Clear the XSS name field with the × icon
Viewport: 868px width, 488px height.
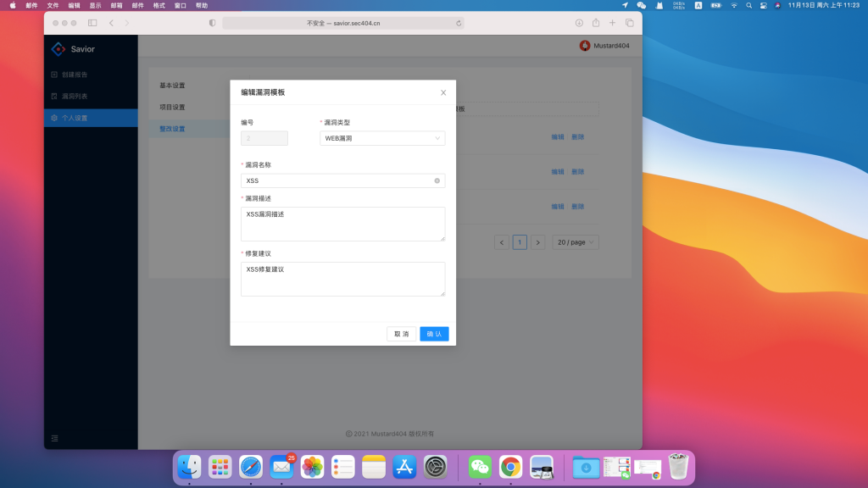coord(437,180)
